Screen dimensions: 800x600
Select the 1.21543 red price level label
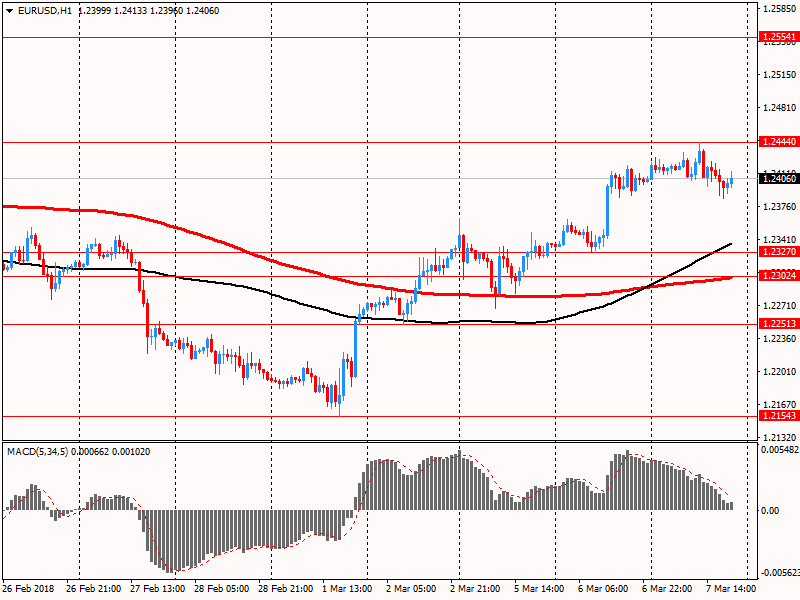779,416
